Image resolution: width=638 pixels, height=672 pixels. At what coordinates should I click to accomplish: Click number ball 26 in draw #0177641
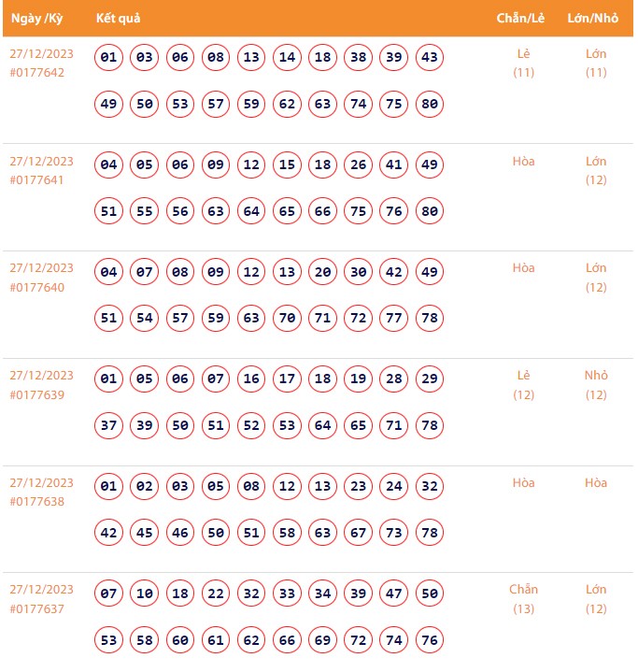coord(359,165)
